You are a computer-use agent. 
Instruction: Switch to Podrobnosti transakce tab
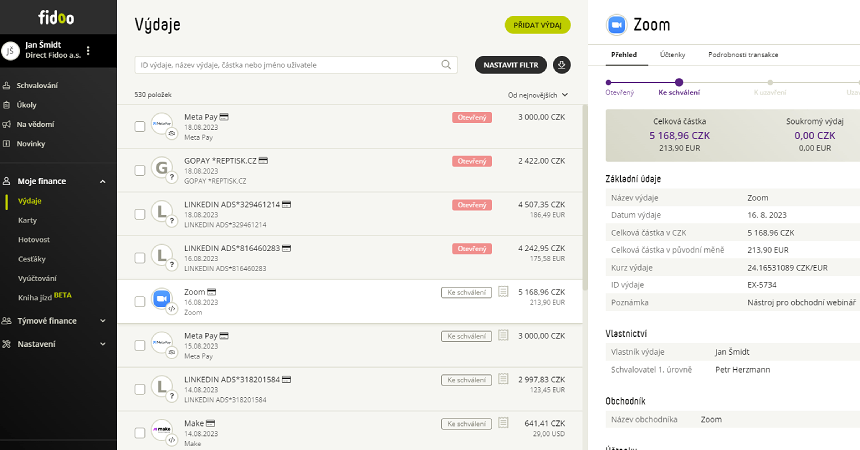click(743, 55)
